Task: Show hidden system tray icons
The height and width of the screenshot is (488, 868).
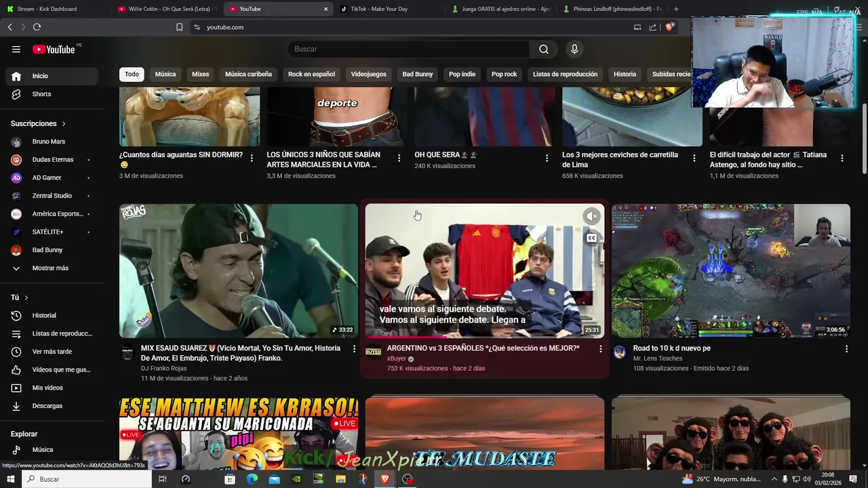Action: click(x=774, y=479)
